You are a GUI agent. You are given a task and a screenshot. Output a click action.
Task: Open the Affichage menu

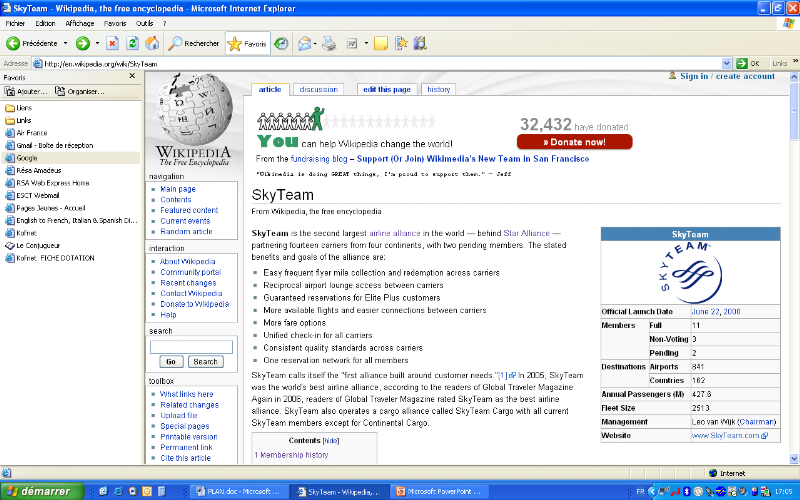pos(80,23)
